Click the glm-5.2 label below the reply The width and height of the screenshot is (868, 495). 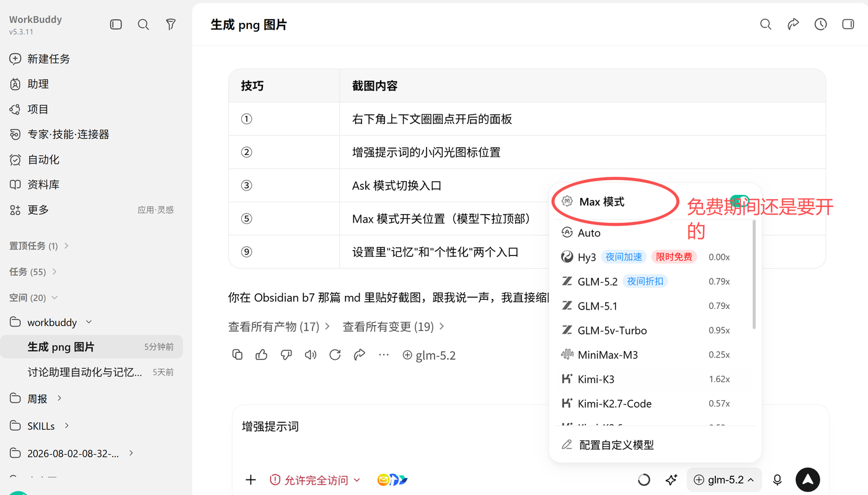click(429, 355)
